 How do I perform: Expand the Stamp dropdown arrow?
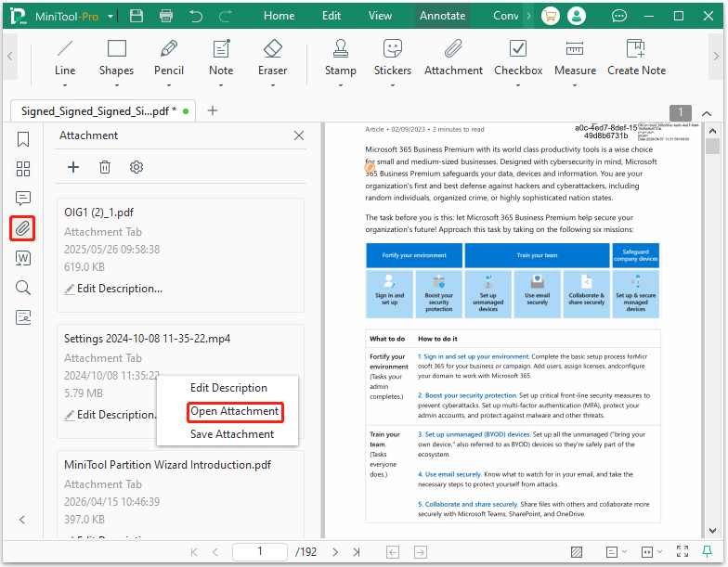pyautogui.click(x=340, y=85)
